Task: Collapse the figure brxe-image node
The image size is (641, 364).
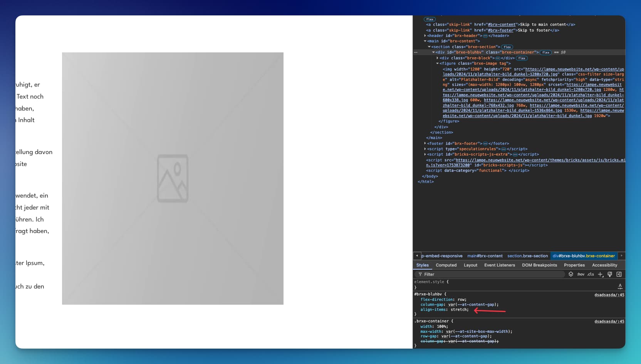Action: [x=437, y=64]
